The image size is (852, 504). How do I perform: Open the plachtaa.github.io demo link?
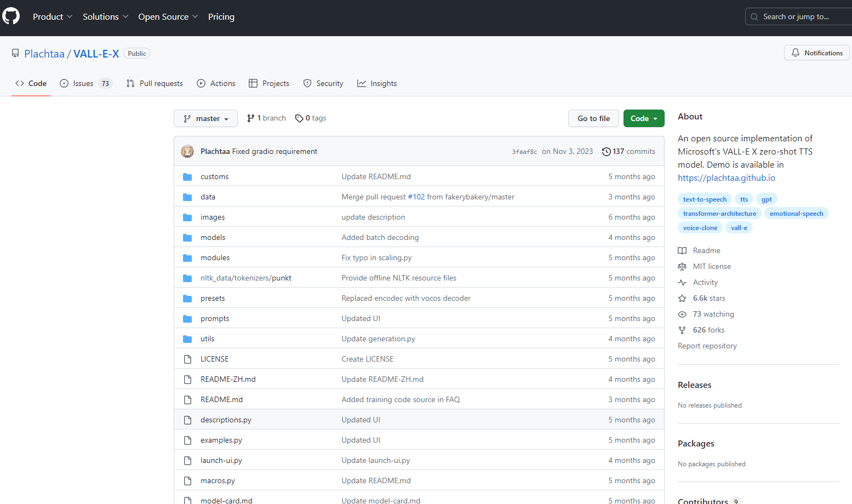pos(727,177)
